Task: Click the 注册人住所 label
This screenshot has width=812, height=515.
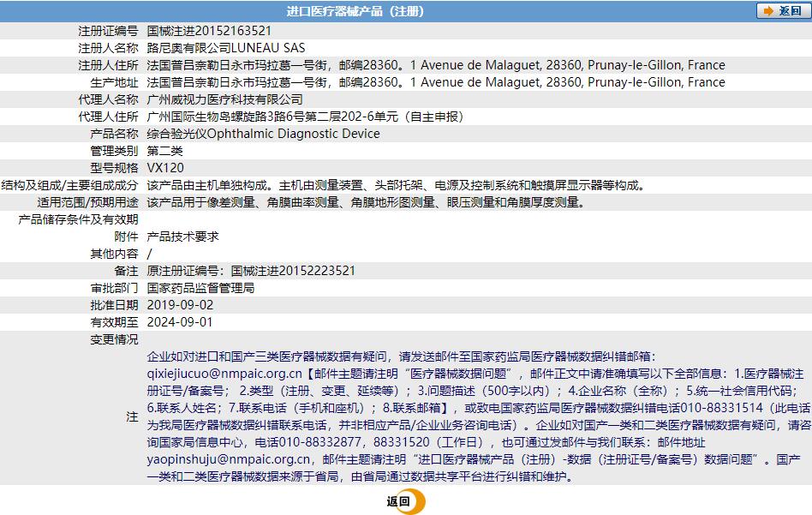Action: [108, 65]
